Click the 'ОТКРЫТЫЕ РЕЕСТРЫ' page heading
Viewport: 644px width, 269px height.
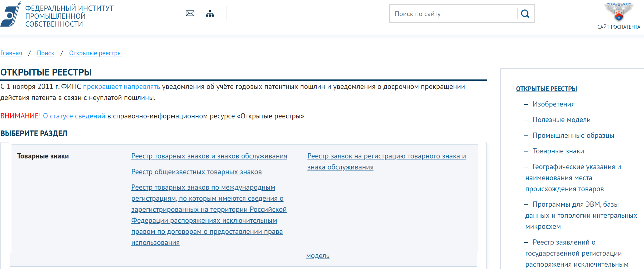click(46, 72)
